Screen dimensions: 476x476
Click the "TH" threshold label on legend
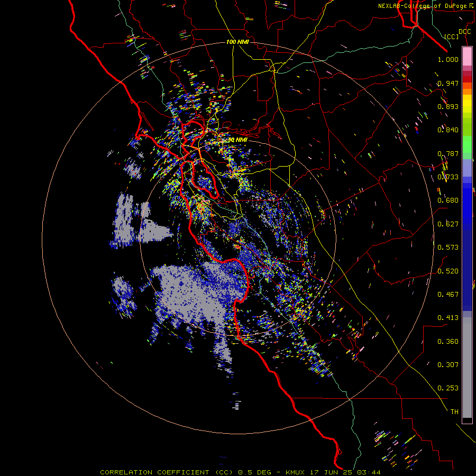[x=454, y=412]
